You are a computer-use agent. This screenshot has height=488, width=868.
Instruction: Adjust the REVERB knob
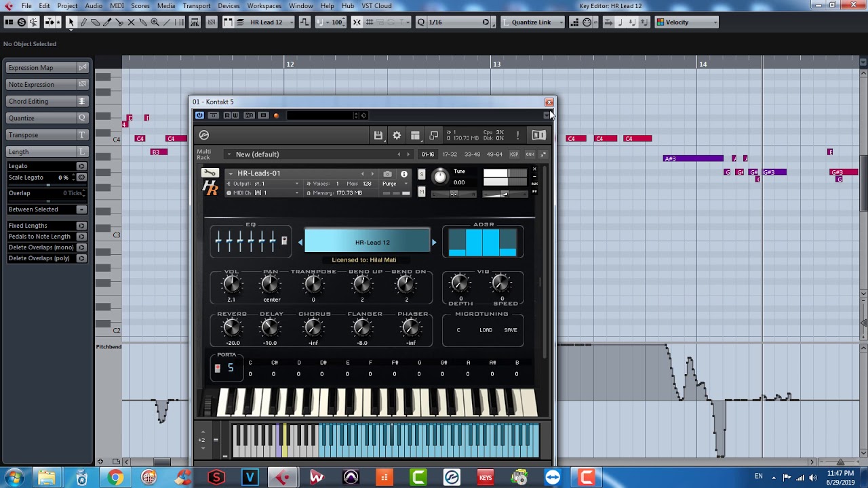(232, 328)
